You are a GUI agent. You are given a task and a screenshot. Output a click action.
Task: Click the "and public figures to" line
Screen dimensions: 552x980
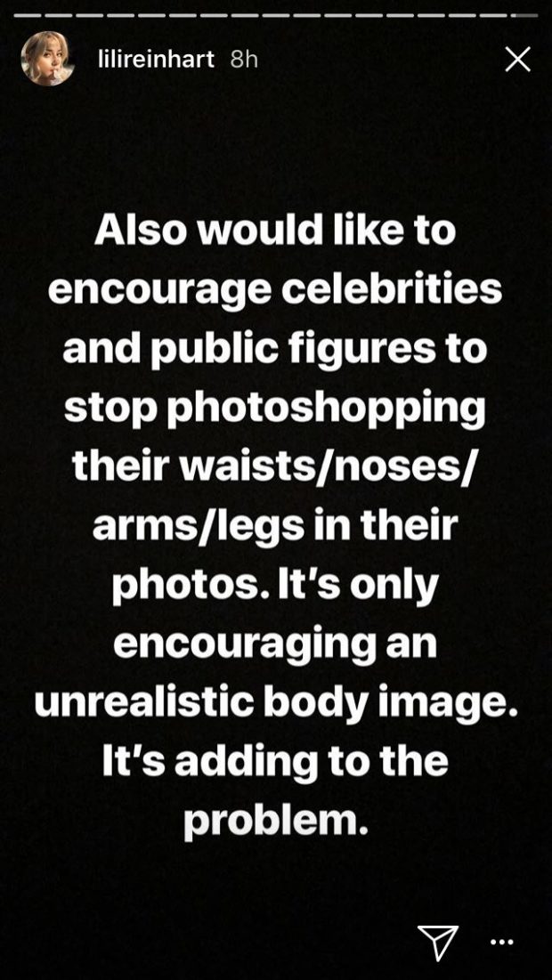tap(275, 350)
